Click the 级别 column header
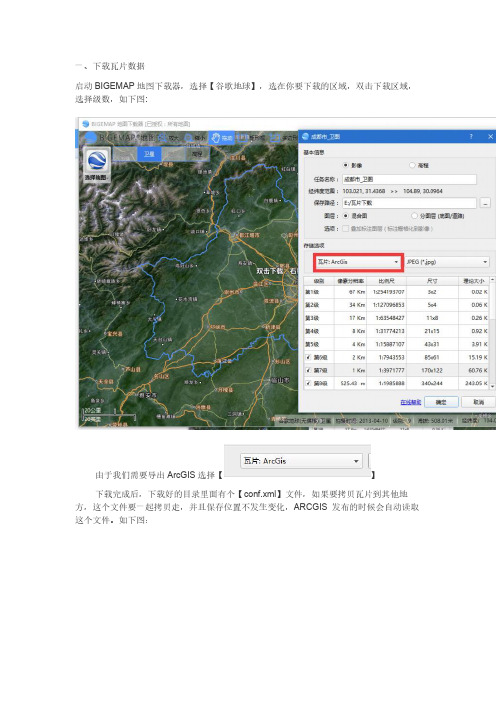This screenshot has width=496, height=702. (x=319, y=281)
